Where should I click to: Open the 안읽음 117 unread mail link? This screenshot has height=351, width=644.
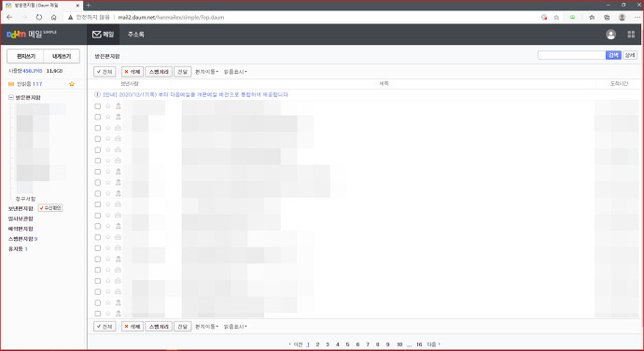pyautogui.click(x=29, y=84)
